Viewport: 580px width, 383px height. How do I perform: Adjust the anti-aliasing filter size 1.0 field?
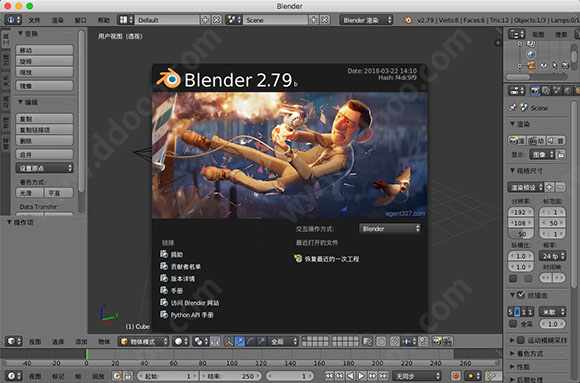click(553, 324)
